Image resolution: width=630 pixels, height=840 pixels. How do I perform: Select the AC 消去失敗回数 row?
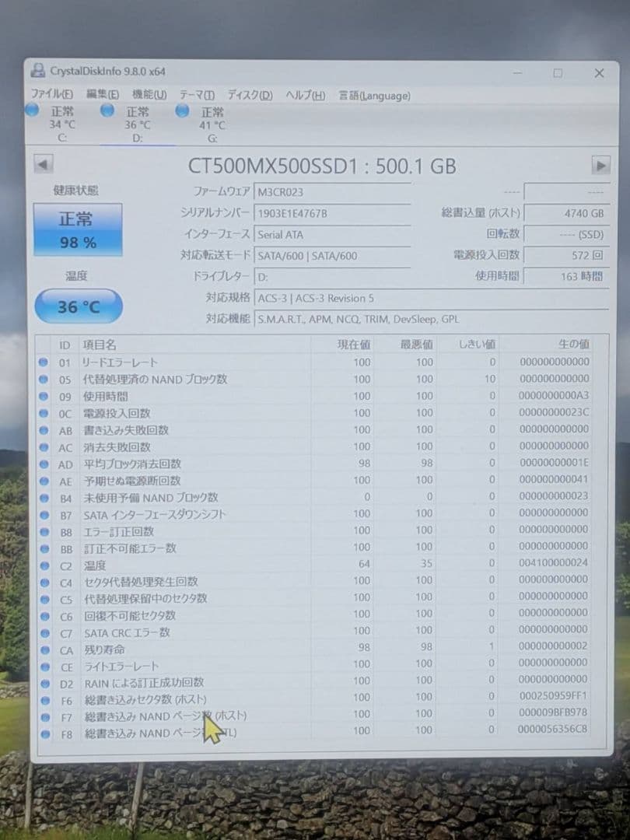pyautogui.click(x=315, y=446)
